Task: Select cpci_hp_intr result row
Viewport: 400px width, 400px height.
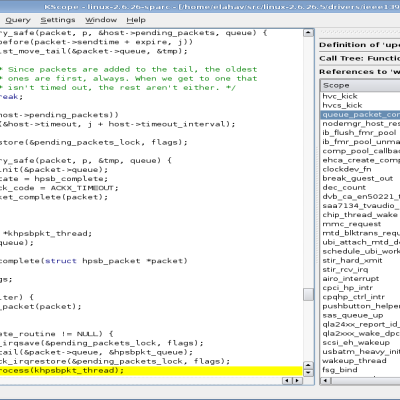Action: 360,288
